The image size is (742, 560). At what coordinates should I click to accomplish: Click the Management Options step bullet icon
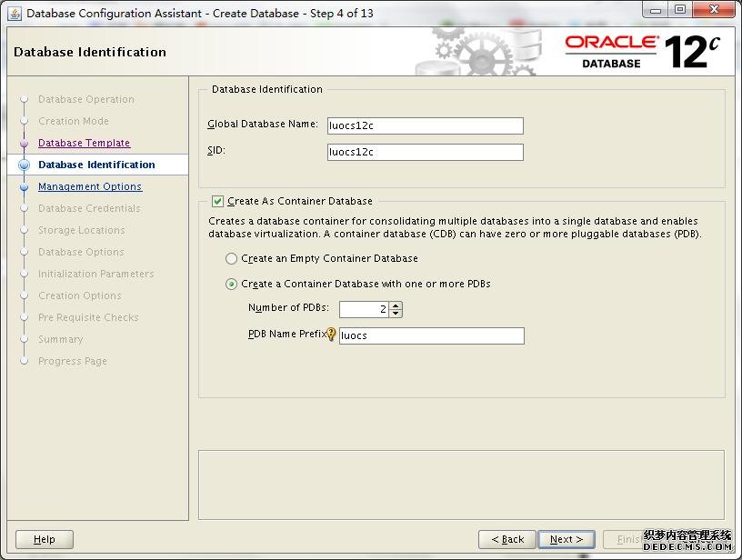coord(25,187)
